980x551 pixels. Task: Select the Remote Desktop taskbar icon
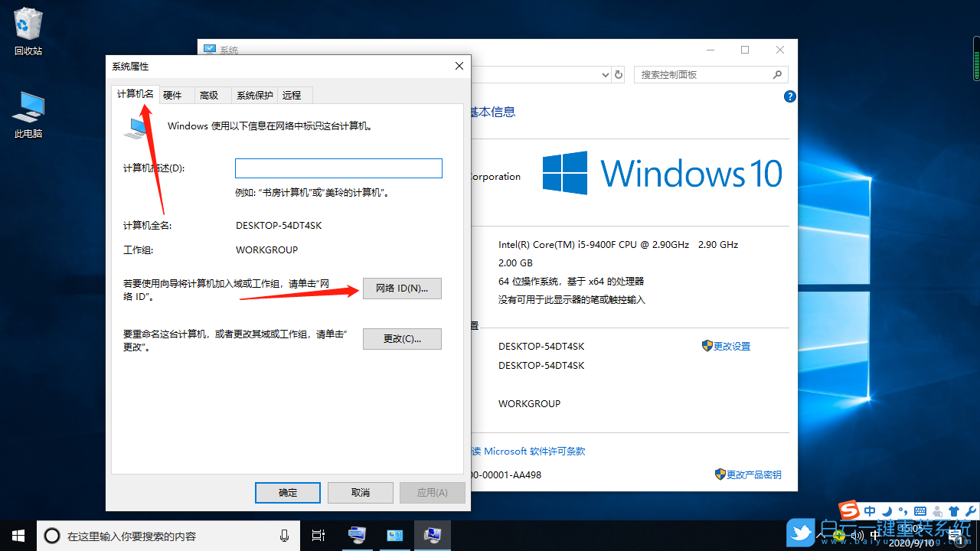357,536
